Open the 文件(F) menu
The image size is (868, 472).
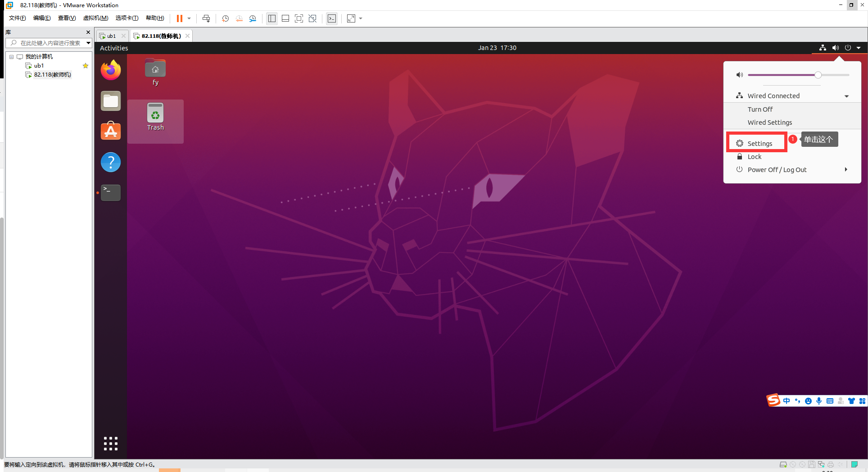click(18, 18)
